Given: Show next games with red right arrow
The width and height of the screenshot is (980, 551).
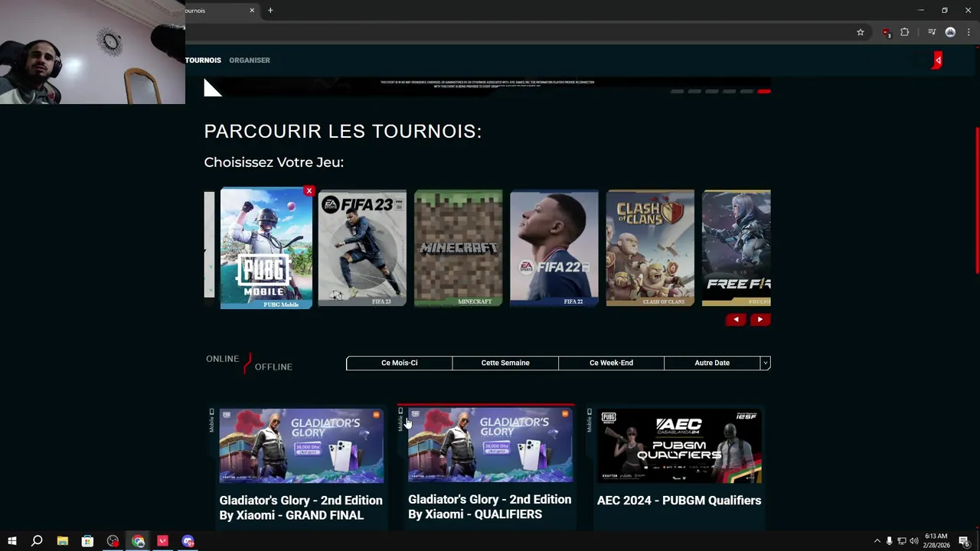Looking at the screenshot, I should point(759,320).
